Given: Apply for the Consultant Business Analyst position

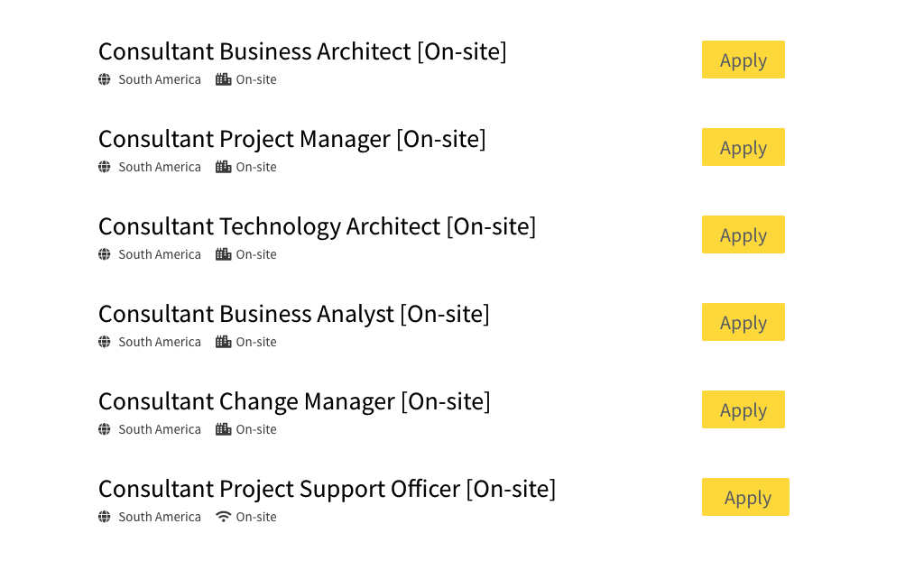Looking at the screenshot, I should point(743,322).
